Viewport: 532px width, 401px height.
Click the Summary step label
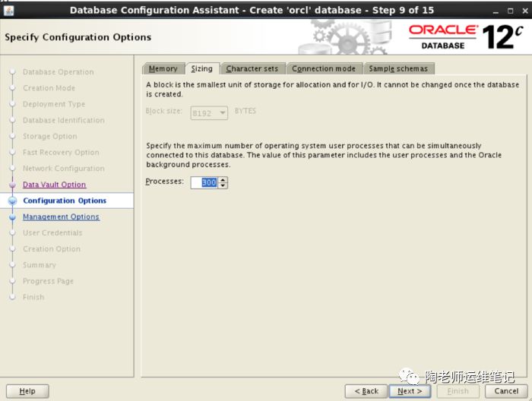pyautogui.click(x=40, y=265)
